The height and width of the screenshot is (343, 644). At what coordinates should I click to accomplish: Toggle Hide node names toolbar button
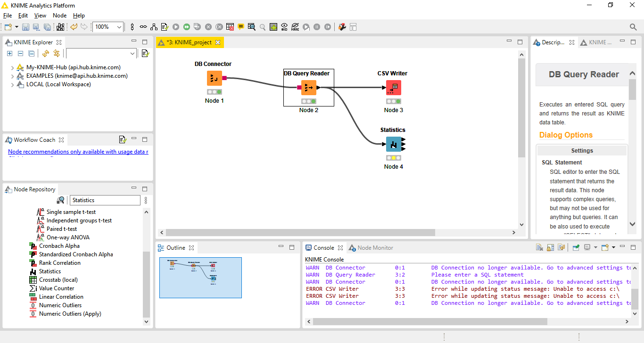[295, 27]
